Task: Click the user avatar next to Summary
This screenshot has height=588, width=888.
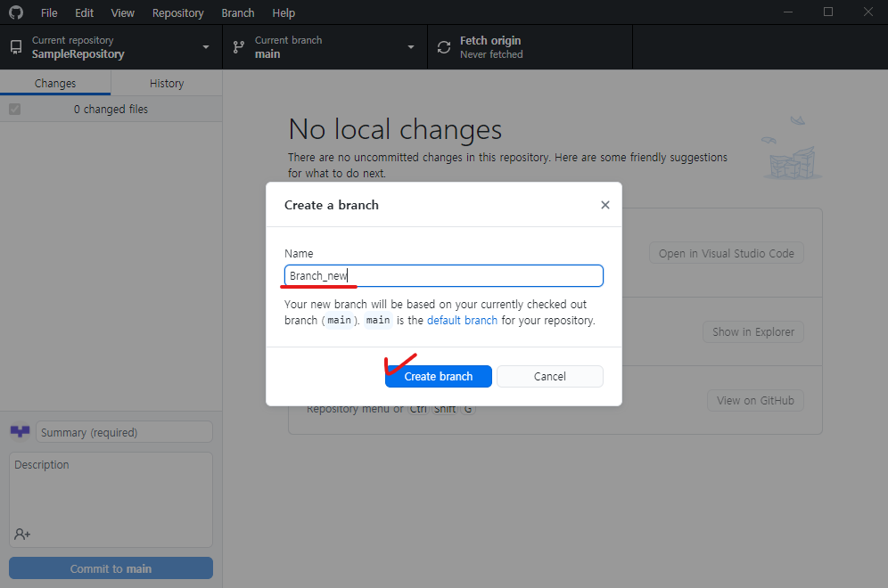Action: tap(20, 432)
